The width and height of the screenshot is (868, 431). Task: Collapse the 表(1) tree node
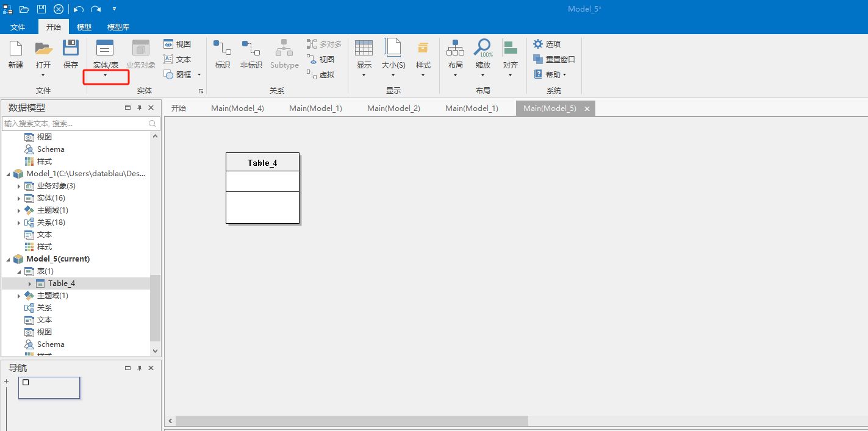click(18, 271)
